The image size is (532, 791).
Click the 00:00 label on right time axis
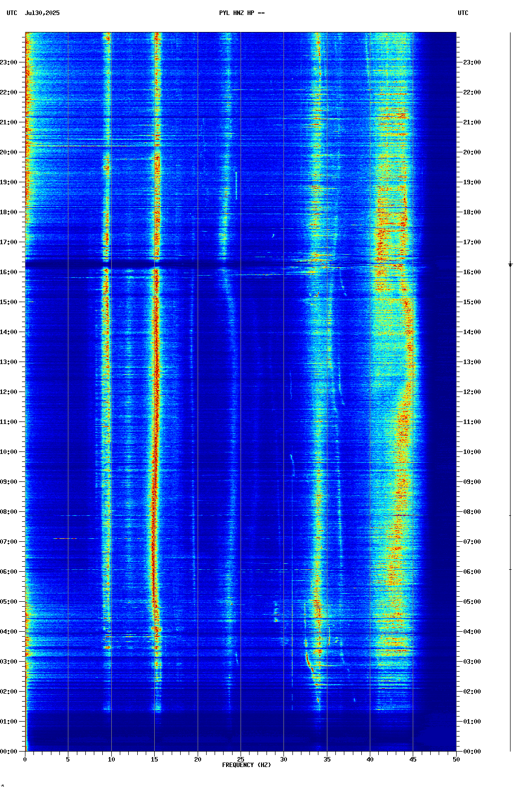472,752
